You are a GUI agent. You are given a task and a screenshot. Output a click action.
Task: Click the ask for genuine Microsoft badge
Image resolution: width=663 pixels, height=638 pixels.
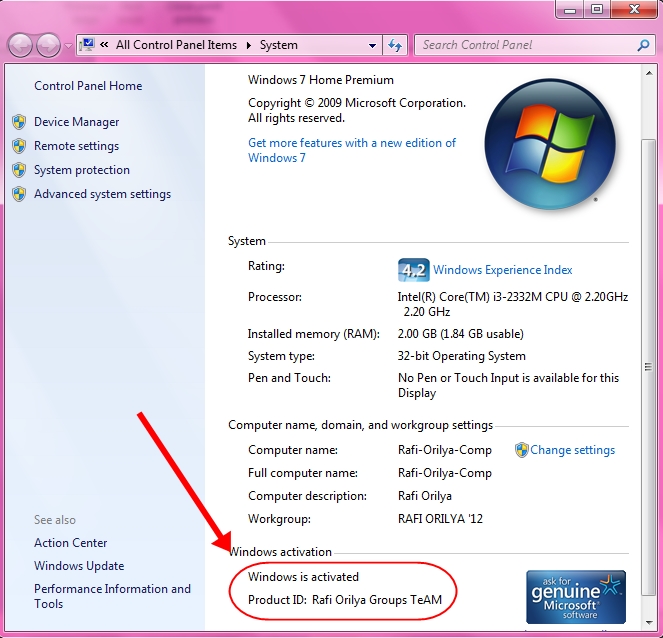click(575, 597)
